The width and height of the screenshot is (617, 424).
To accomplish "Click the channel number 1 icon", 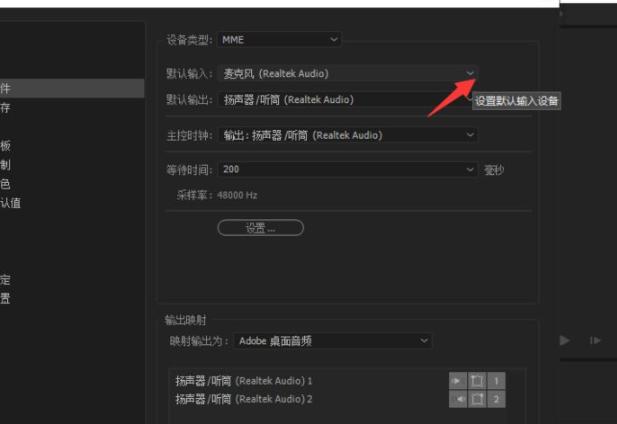I will 496,381.
